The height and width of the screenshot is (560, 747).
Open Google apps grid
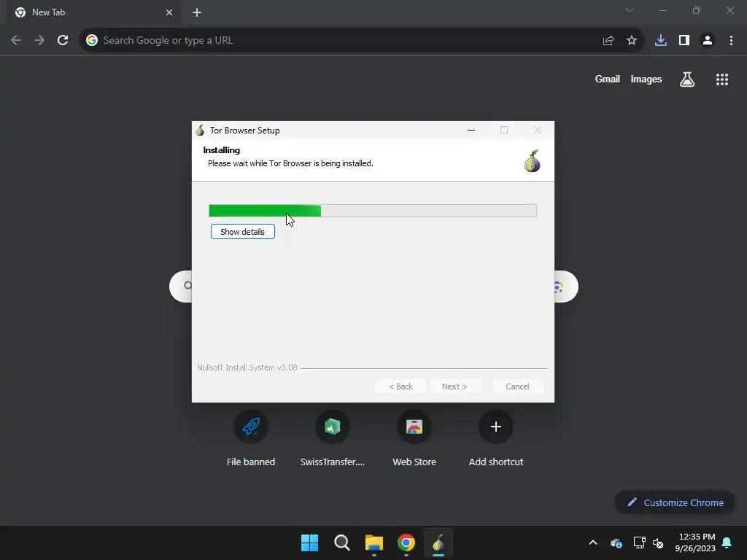(722, 79)
